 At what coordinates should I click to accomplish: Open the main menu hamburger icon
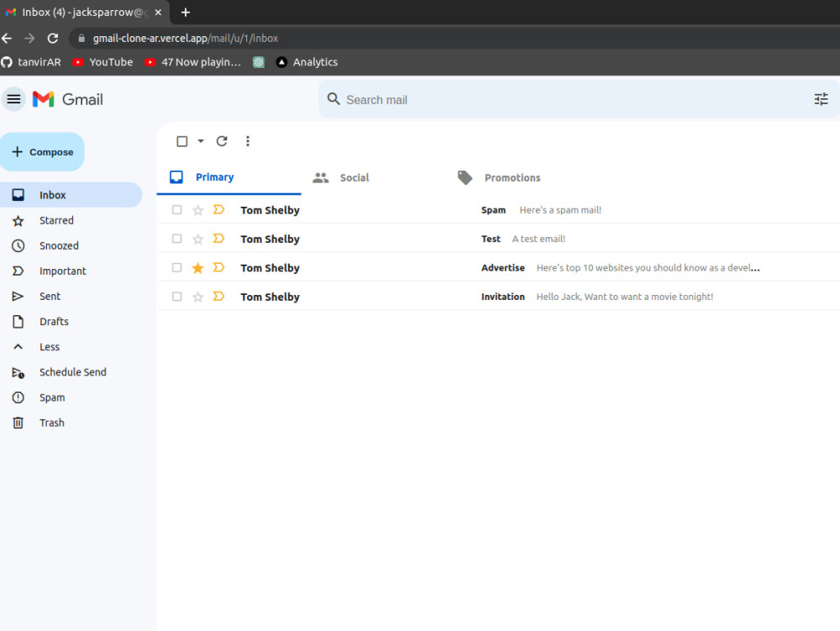coord(14,99)
